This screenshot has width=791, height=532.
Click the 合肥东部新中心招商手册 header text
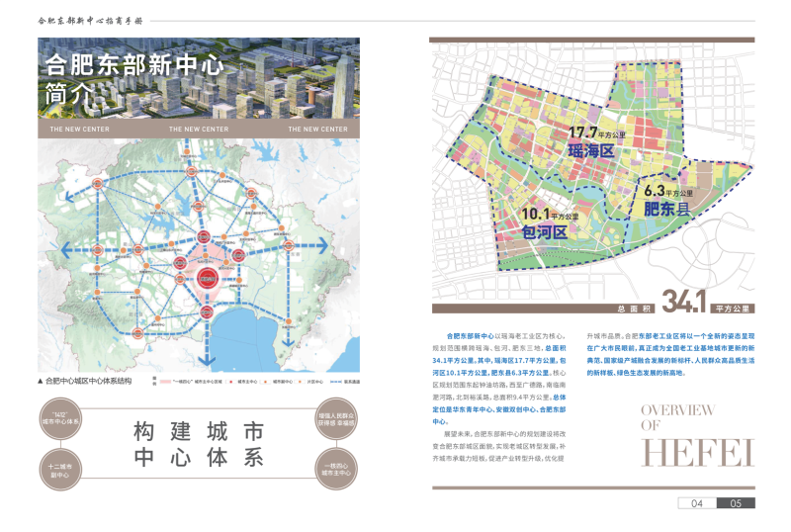point(89,20)
